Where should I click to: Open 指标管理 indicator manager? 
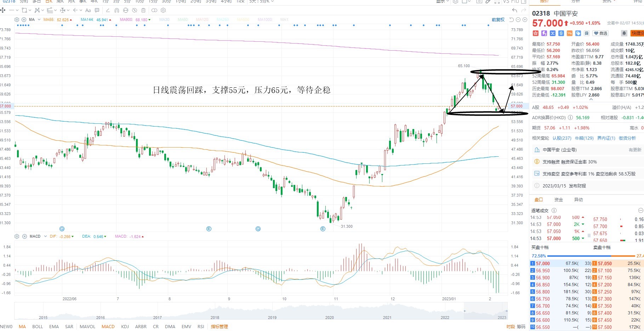220,326
